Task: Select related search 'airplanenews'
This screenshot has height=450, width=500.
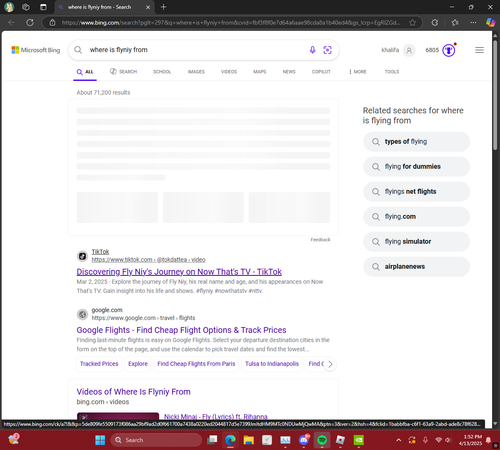Action: [416, 267]
